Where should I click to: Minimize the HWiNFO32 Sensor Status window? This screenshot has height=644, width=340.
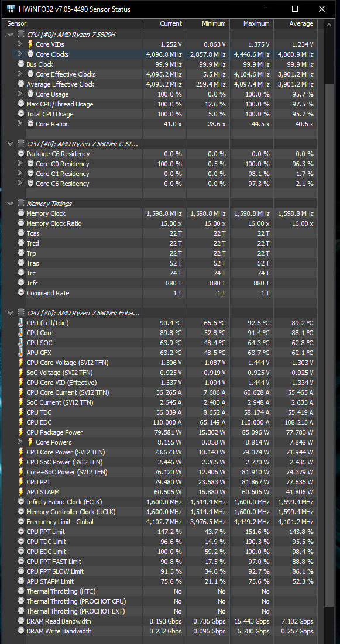pyautogui.click(x=269, y=9)
